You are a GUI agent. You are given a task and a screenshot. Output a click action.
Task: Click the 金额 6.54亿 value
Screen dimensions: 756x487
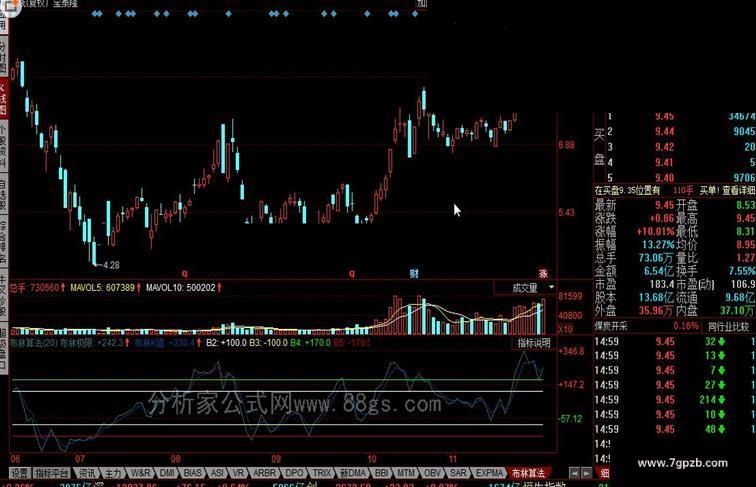(x=659, y=271)
